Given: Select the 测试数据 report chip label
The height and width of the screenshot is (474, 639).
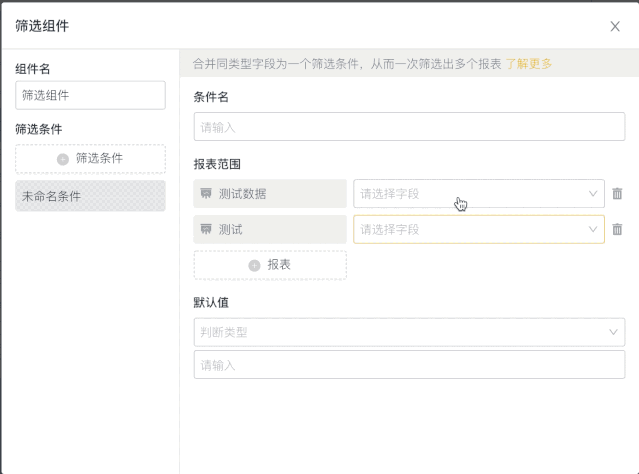Looking at the screenshot, I should [242, 194].
